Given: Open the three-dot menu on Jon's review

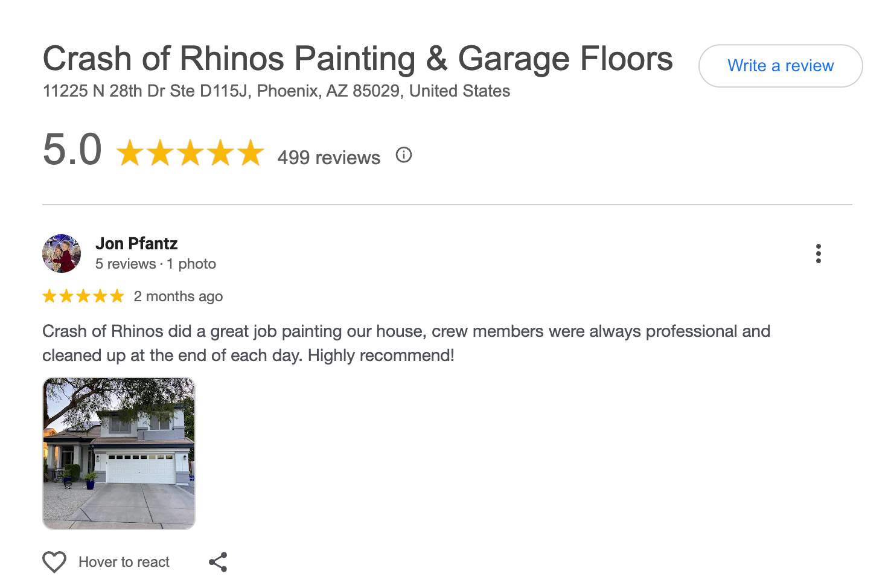Looking at the screenshot, I should pyautogui.click(x=819, y=254).
